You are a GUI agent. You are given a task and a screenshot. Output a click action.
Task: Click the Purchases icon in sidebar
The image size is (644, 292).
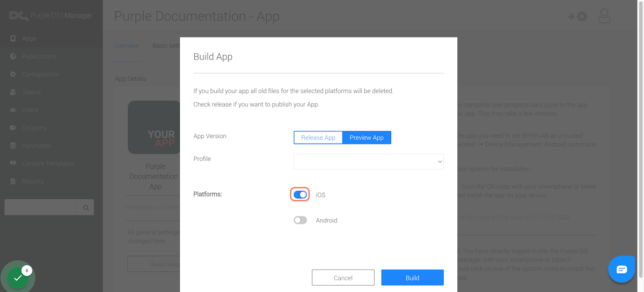click(x=13, y=146)
